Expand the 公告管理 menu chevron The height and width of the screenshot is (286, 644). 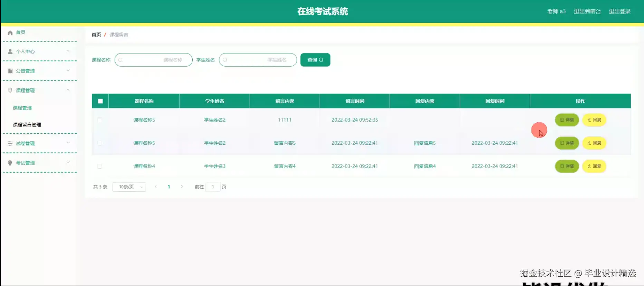click(x=68, y=70)
